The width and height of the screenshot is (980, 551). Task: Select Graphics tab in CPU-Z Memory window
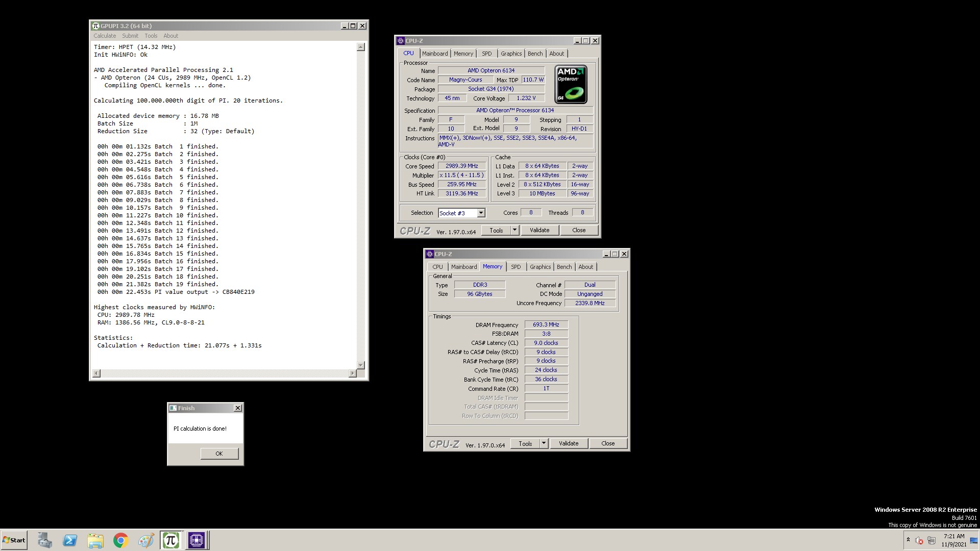point(540,267)
